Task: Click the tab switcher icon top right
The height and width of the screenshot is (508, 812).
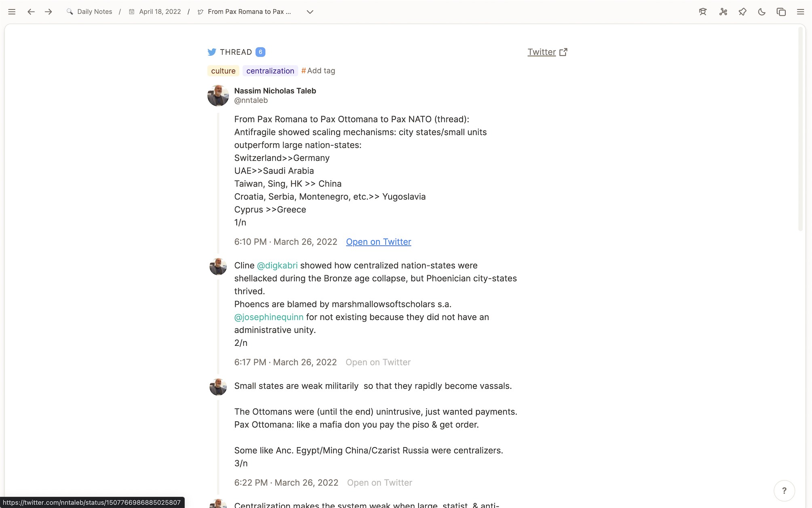Action: pyautogui.click(x=782, y=12)
